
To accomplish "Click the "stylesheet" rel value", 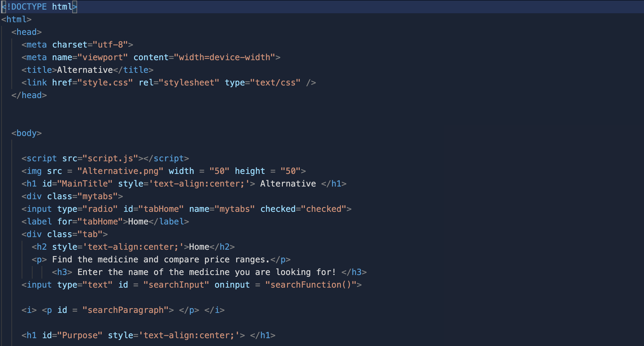I will tap(189, 82).
